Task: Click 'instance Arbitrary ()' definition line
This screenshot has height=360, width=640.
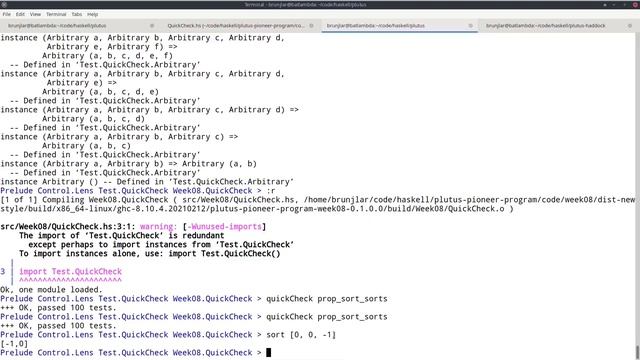Action: click(147, 182)
